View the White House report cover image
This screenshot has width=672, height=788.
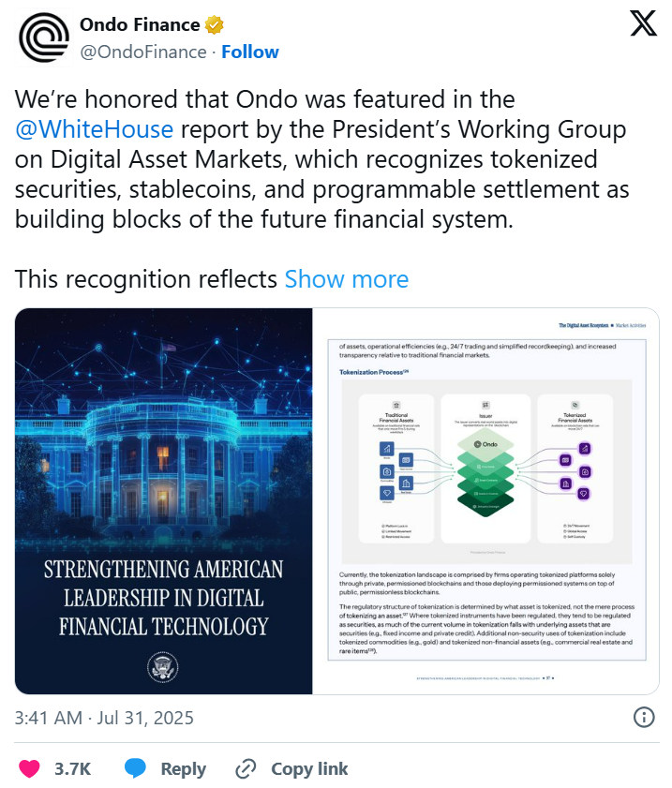[x=164, y=501]
